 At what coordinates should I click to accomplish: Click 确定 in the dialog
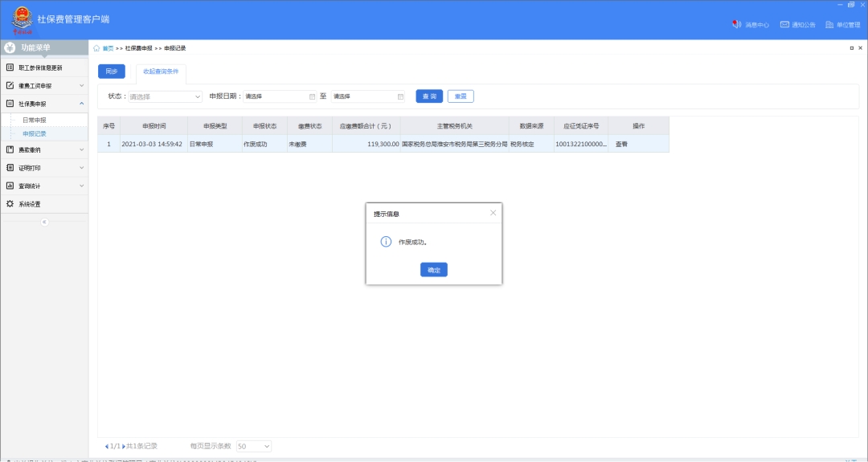pos(434,270)
